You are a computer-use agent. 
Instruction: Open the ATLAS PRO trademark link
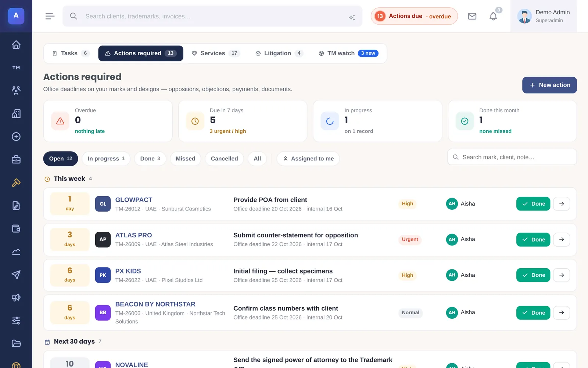tap(133, 235)
